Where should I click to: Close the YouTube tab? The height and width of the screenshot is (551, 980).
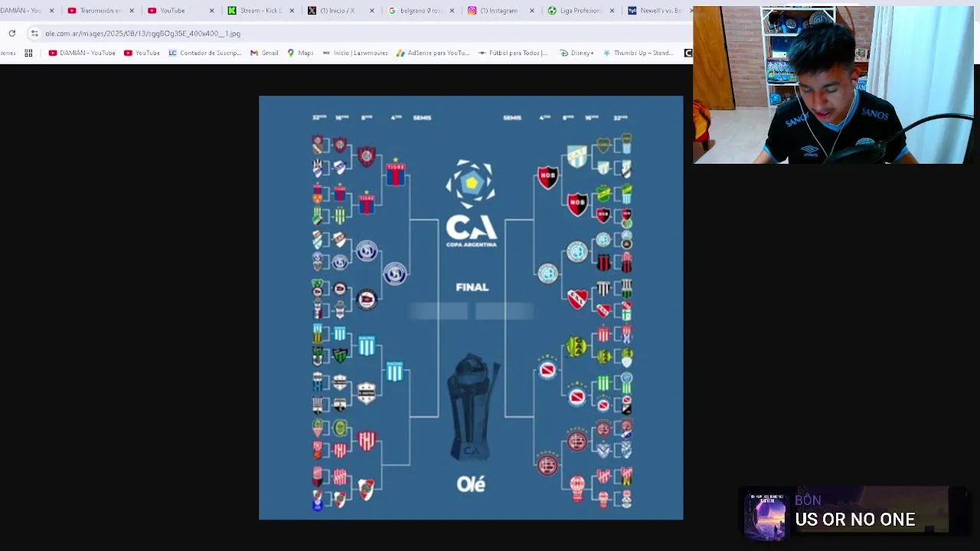[x=212, y=11]
